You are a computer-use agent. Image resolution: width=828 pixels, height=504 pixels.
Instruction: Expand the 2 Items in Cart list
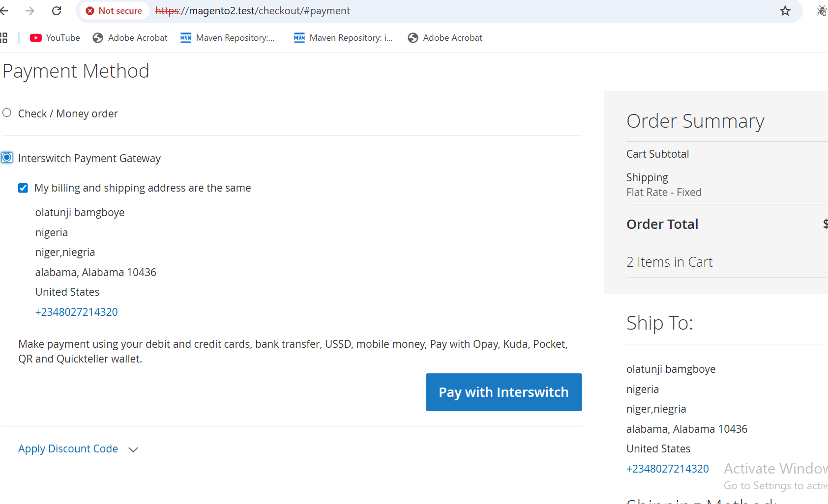click(669, 262)
